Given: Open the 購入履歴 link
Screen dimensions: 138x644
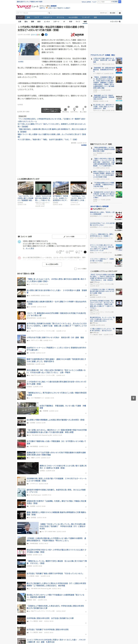Looking at the screenshot, I should 112,13.
